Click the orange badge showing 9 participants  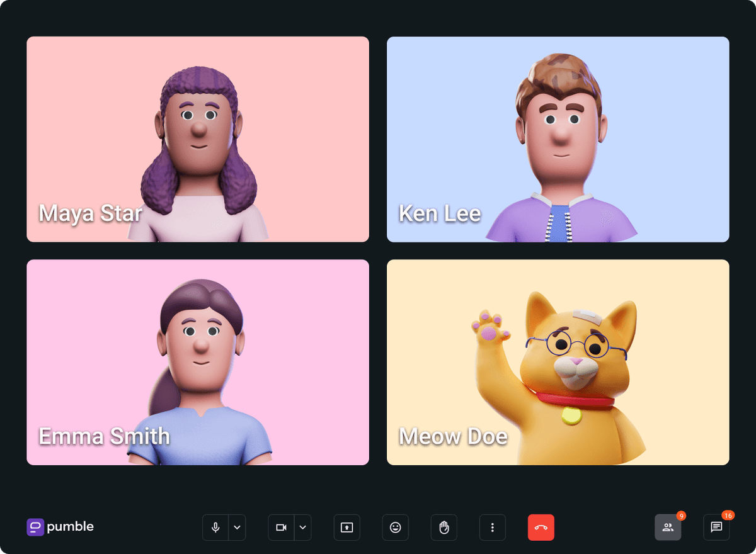tap(681, 515)
